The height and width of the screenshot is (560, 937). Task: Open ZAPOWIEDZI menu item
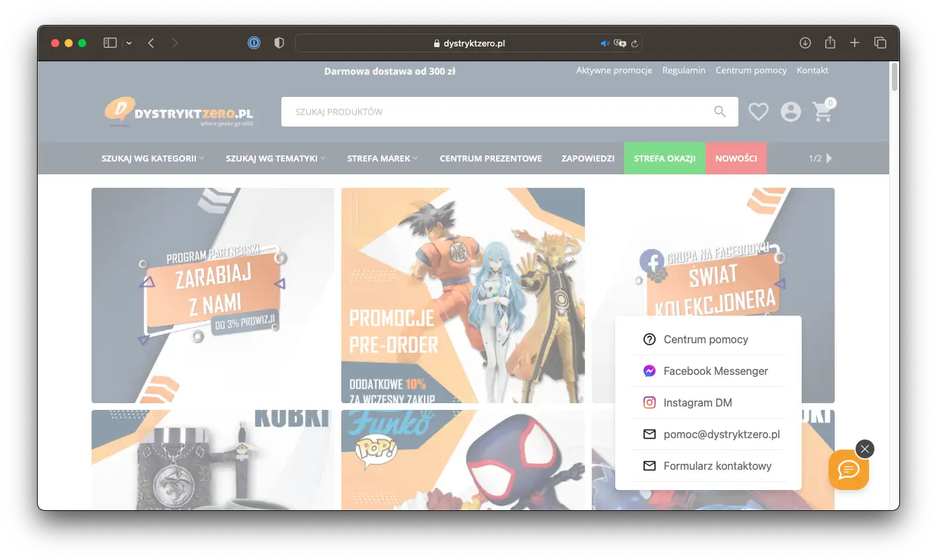[x=588, y=158]
